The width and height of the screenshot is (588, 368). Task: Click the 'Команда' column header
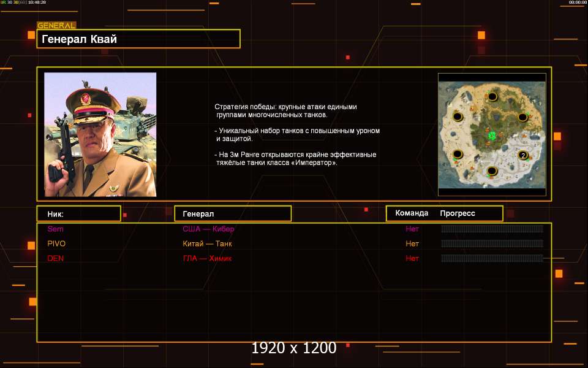point(412,213)
